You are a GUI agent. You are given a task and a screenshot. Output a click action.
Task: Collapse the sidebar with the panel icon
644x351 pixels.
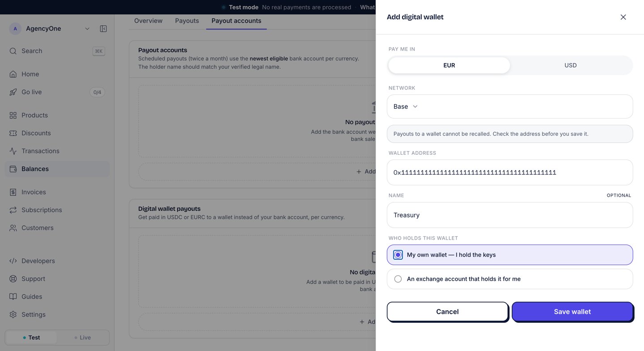coord(103,29)
